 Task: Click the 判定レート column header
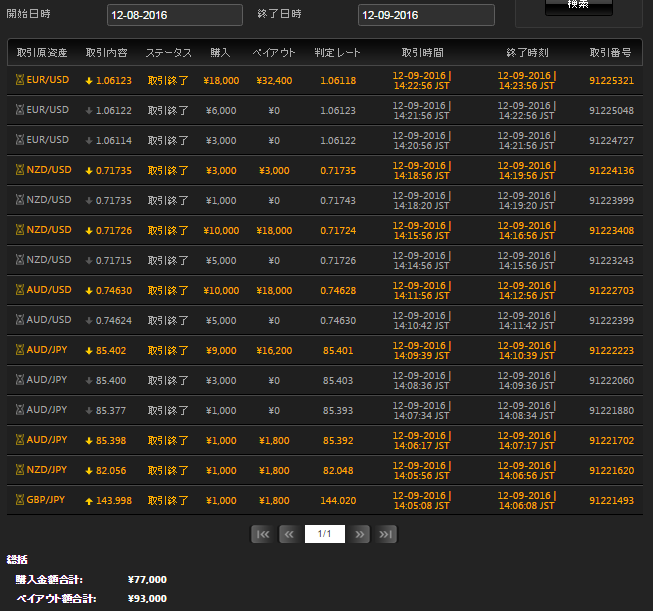pyautogui.click(x=338, y=52)
